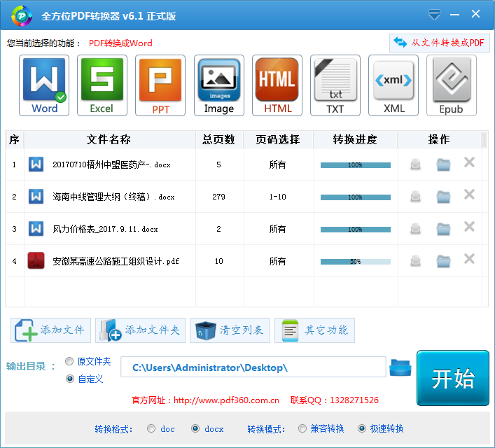Remove the 安徽某高速公路 PDF row
The image size is (495, 448).
[469, 260]
